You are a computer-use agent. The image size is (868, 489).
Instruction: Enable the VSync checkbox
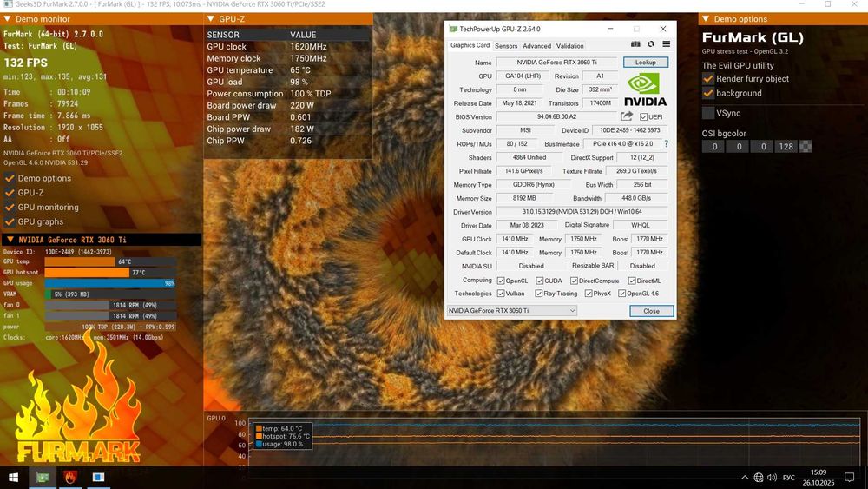coord(708,113)
